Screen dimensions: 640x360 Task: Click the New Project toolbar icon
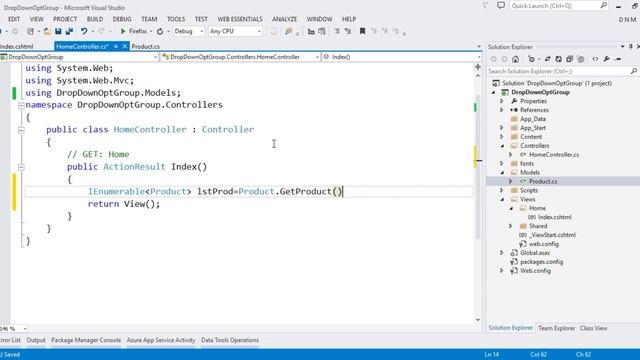point(30,31)
